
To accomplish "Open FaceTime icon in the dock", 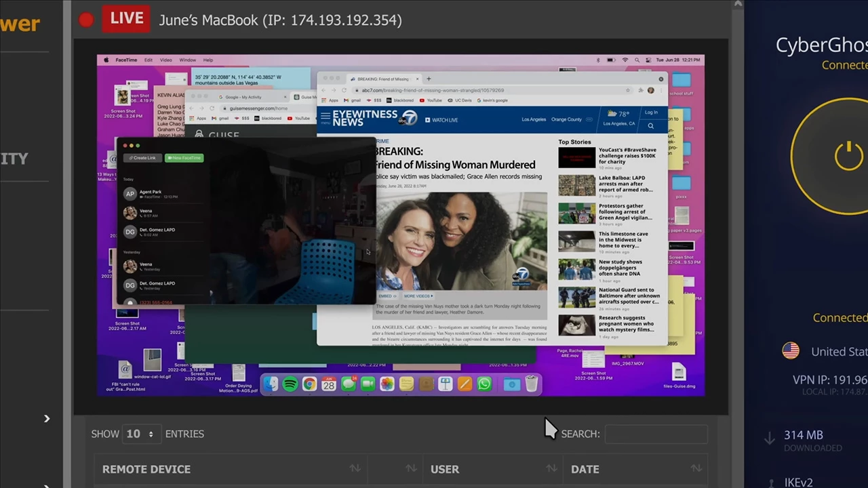I will click(368, 384).
